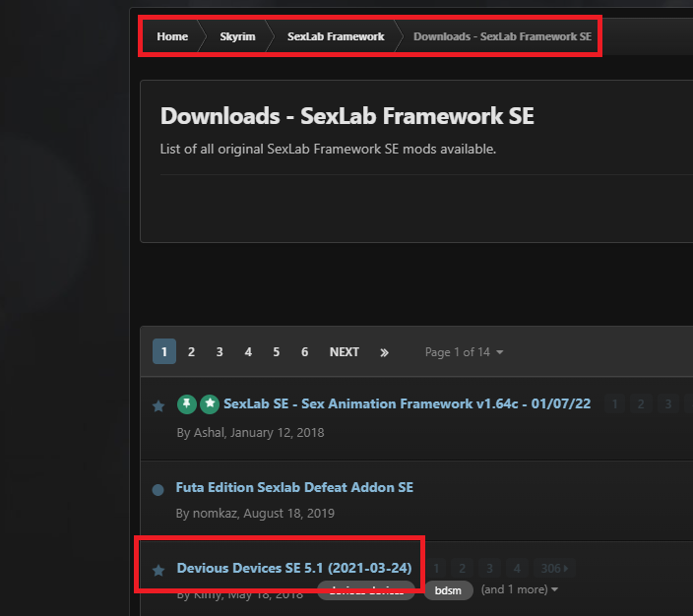Open Futa Edition Sexlab Defeat Addon SE
693x616 pixels.
click(294, 487)
